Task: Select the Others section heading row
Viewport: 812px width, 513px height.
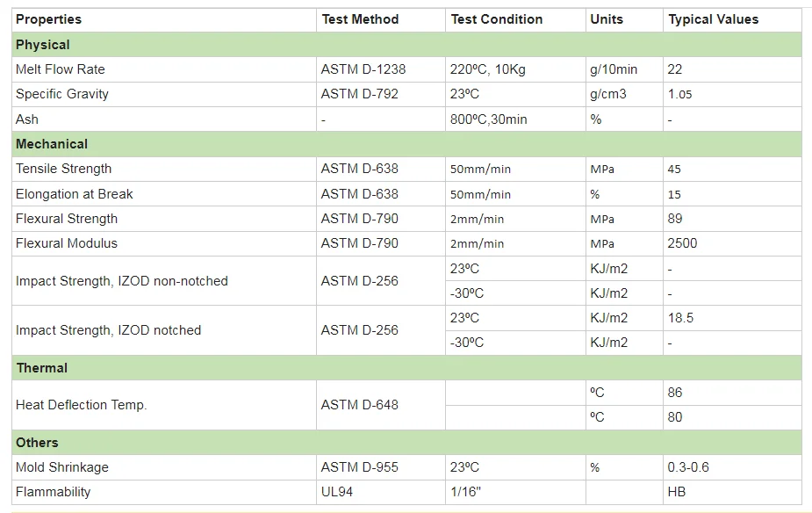Action: [x=37, y=443]
